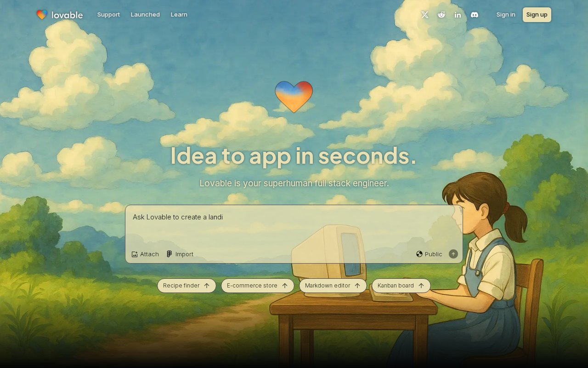588x368 pixels.
Task: Click the Attach image button
Action: click(145, 254)
